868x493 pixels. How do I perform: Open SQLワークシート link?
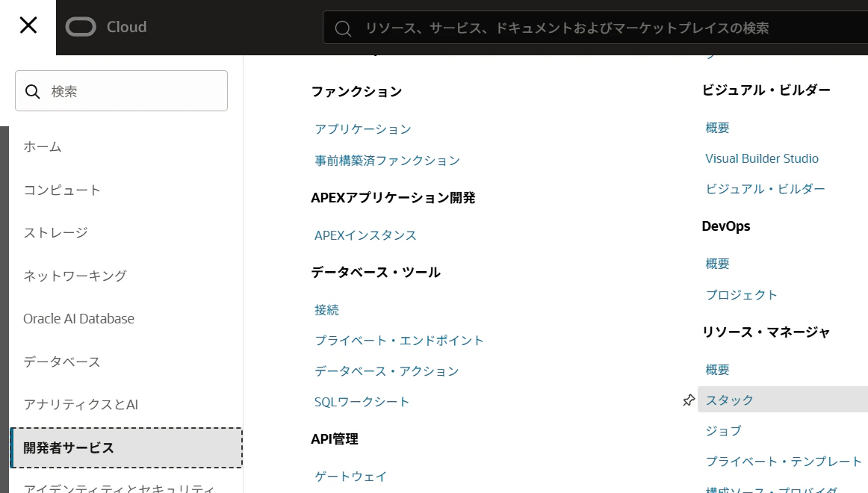362,402
